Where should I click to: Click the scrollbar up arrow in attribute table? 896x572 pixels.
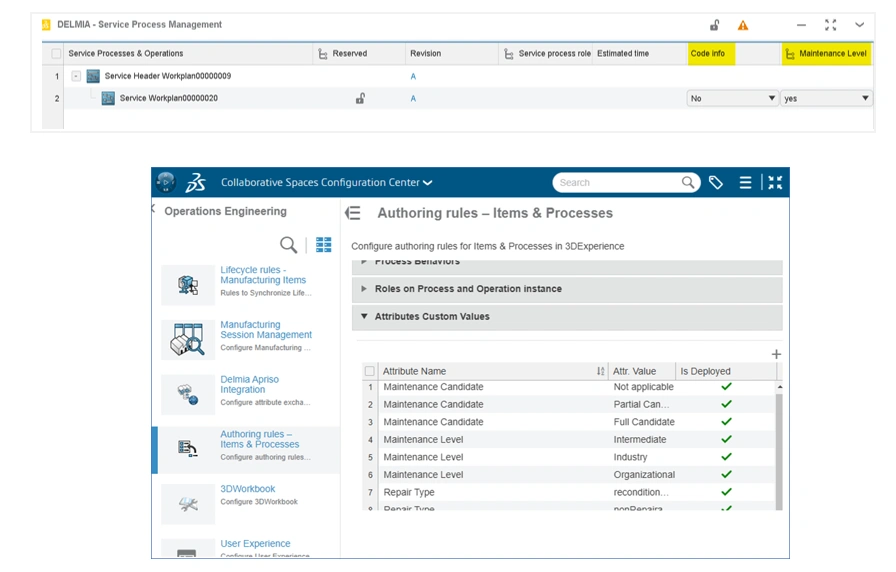779,387
